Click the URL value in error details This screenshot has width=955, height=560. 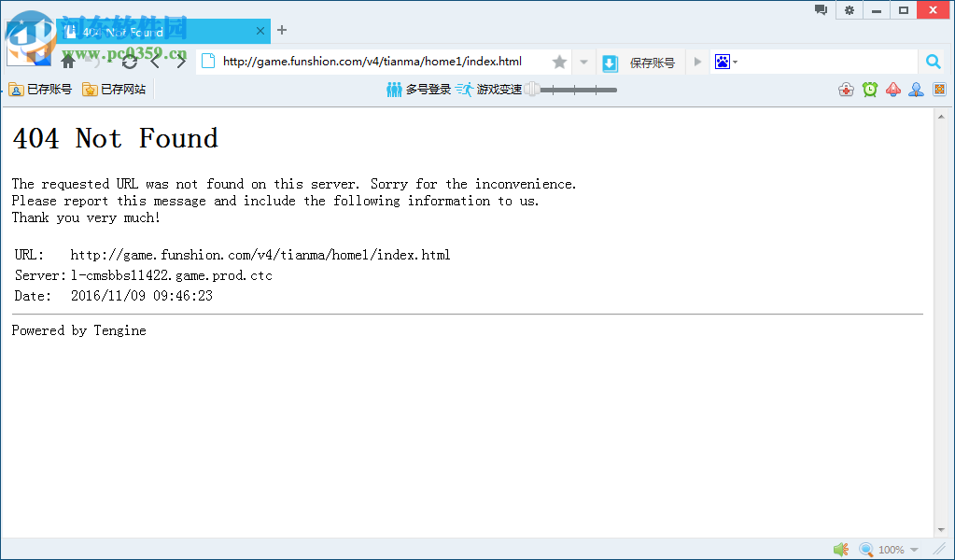[x=260, y=255]
